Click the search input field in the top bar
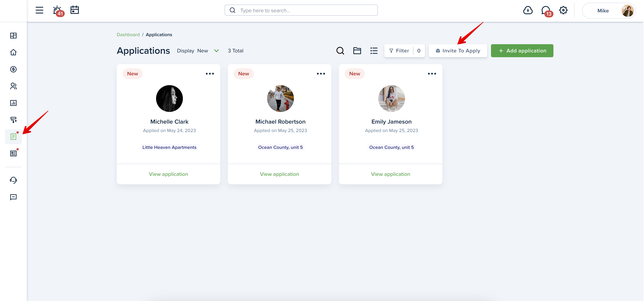 click(x=301, y=10)
